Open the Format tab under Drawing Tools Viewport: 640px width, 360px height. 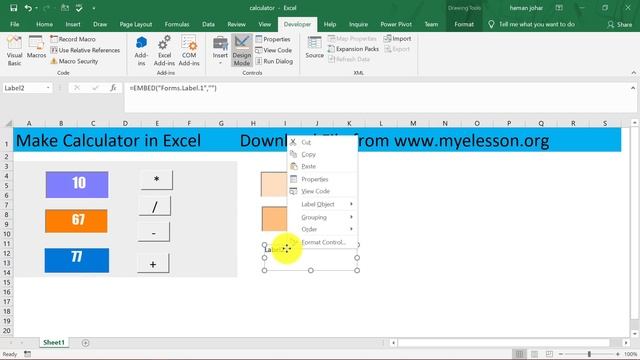[464, 24]
